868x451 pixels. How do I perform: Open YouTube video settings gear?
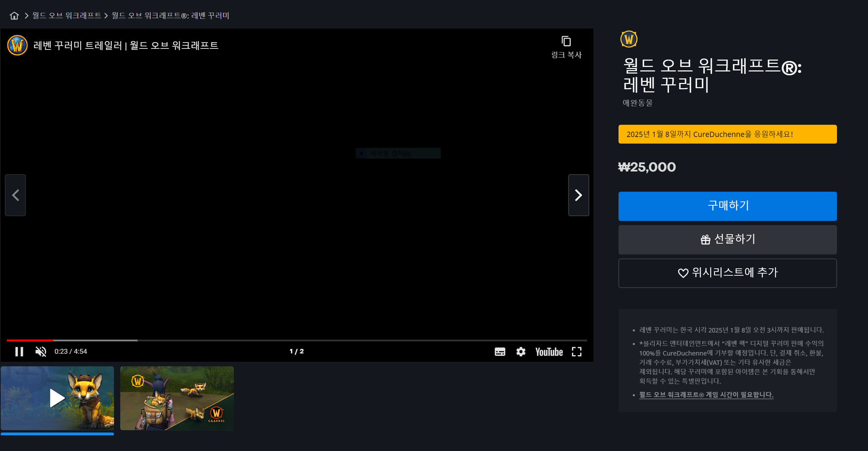521,352
